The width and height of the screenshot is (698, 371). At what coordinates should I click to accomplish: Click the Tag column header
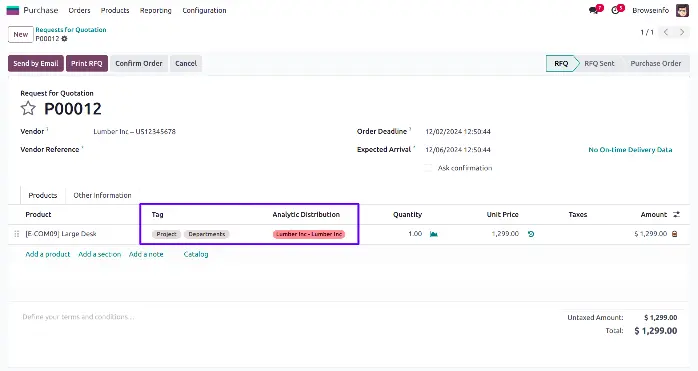click(x=158, y=214)
